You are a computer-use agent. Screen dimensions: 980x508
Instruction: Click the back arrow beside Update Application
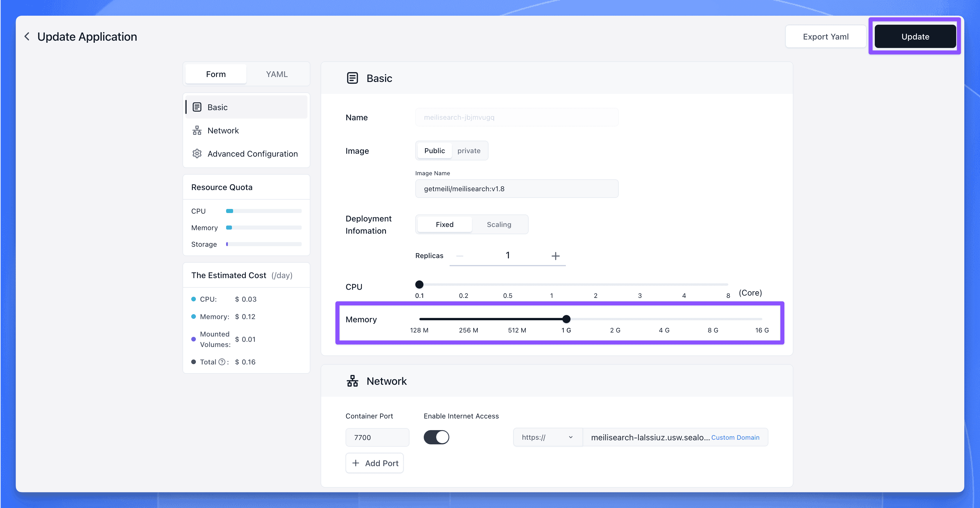tap(27, 36)
